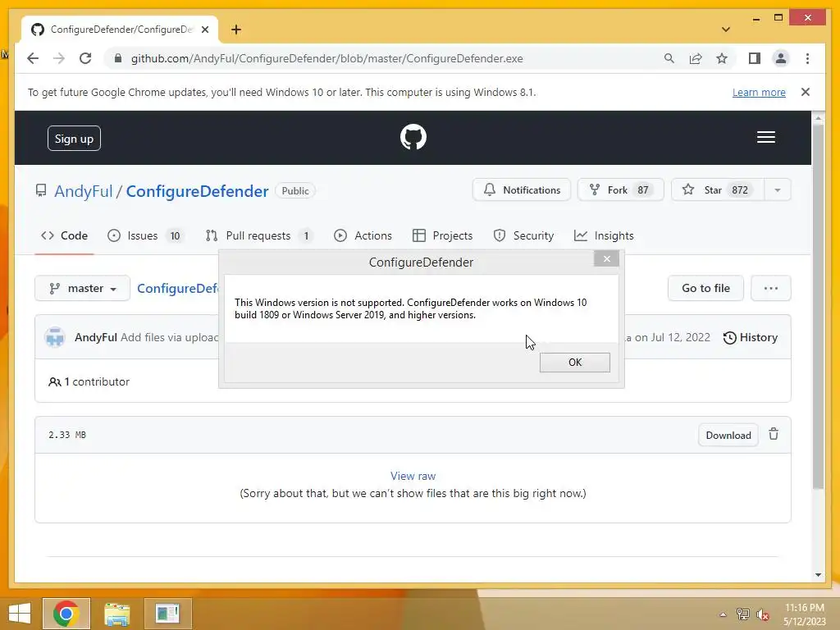840x630 pixels.
Task: Click the scrollbar down arrow
Action: (x=818, y=575)
